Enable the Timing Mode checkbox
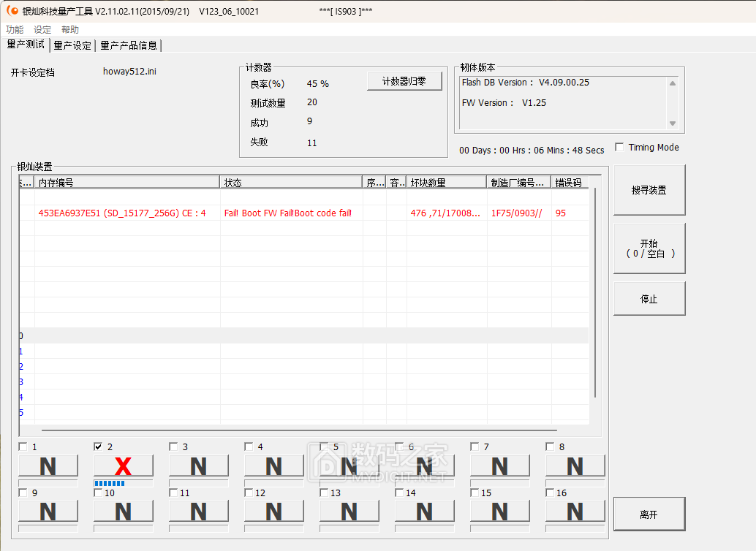Image resolution: width=756 pixels, height=551 pixels. [620, 148]
